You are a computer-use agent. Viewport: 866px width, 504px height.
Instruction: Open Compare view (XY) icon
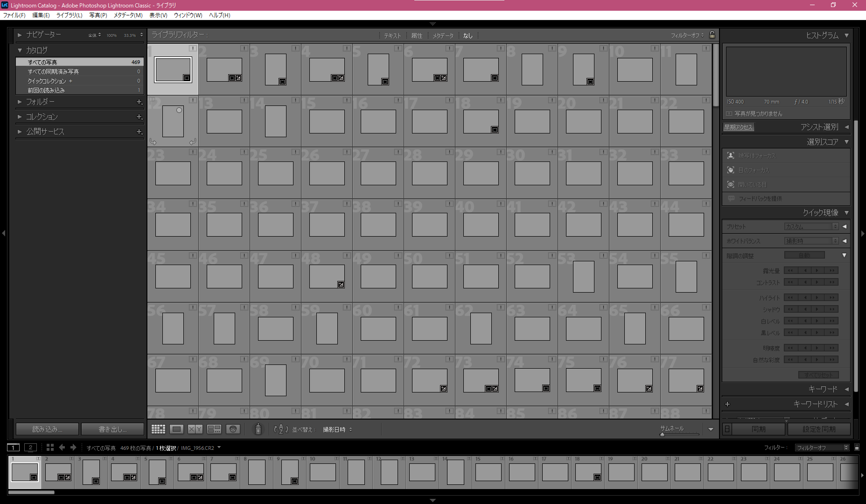coord(195,429)
